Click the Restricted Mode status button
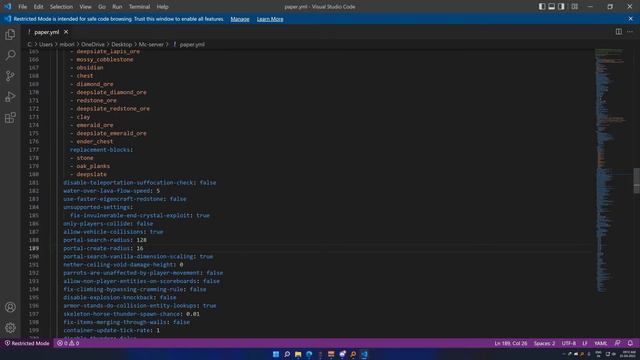The image size is (640, 360). point(27,343)
